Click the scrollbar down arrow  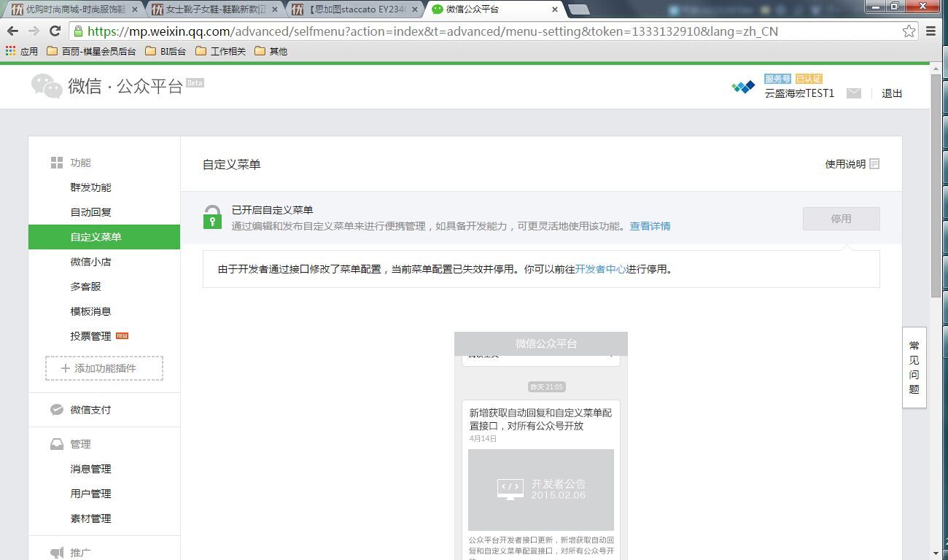[936, 553]
